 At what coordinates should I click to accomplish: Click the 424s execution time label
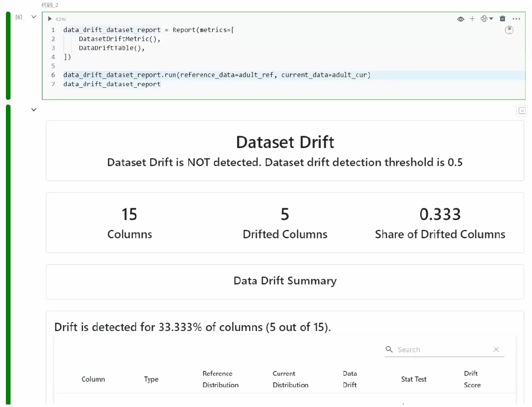click(x=60, y=19)
